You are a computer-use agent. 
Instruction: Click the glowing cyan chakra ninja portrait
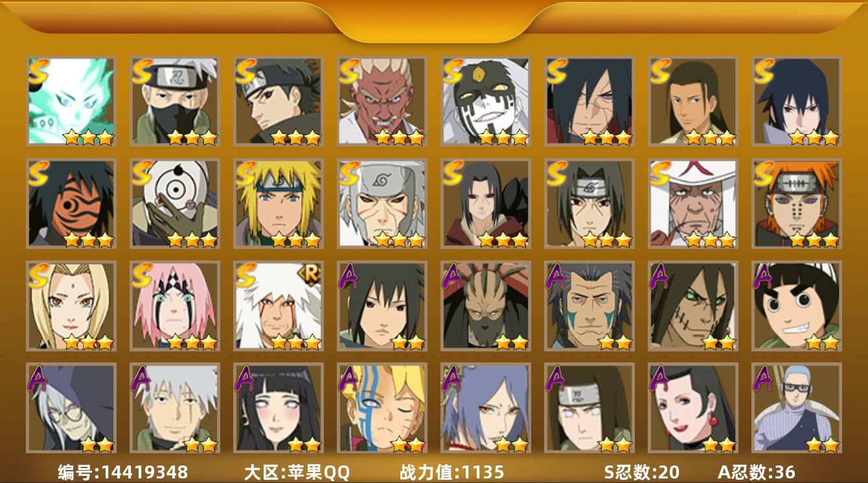[71, 101]
